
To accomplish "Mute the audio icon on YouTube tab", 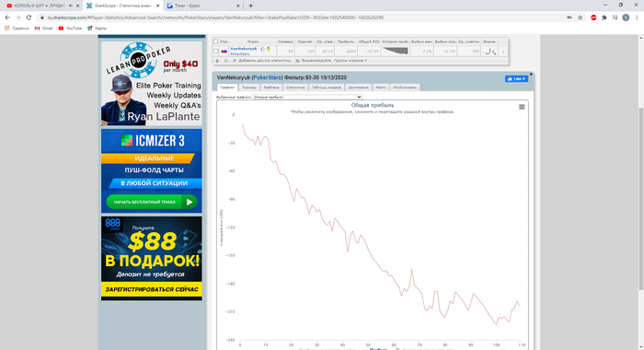I will (x=71, y=6).
